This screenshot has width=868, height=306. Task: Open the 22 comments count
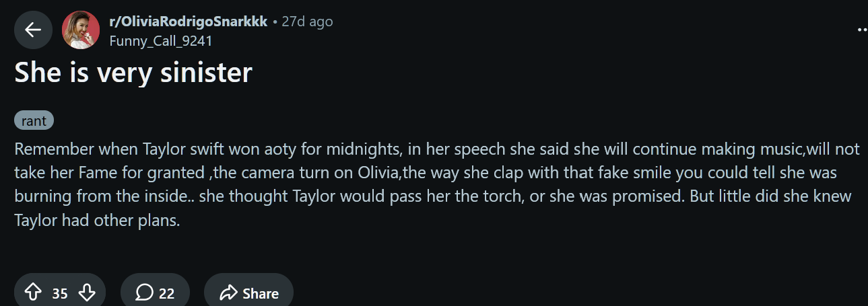pyautogui.click(x=166, y=293)
